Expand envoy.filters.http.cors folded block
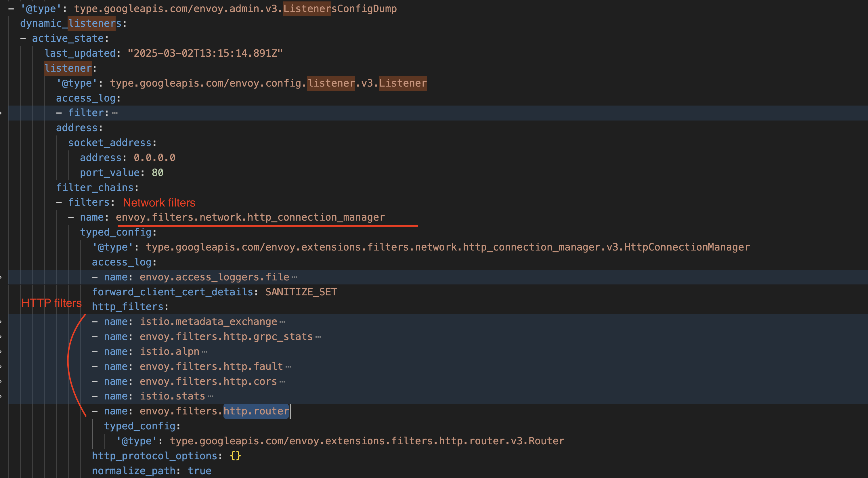Screen dimensions: 868x478 pyautogui.click(x=282, y=382)
